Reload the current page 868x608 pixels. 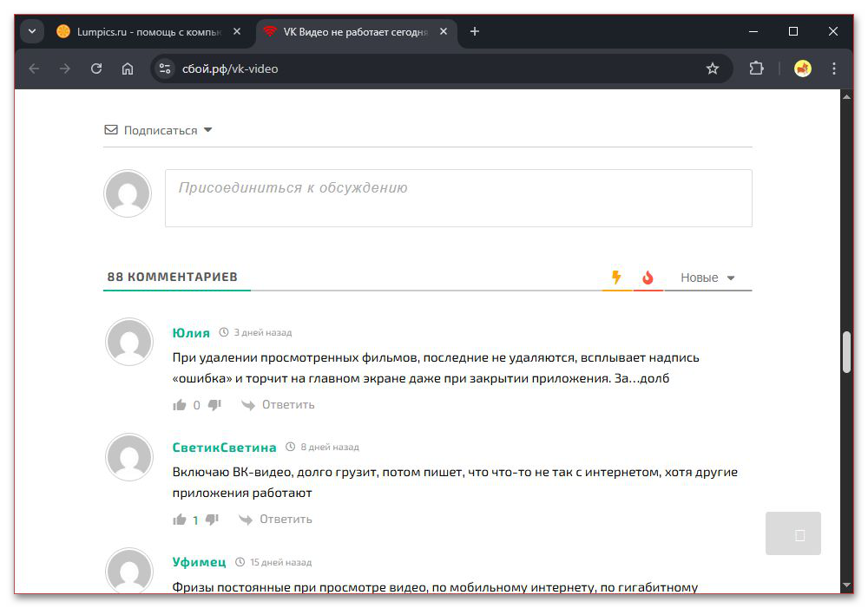pos(96,69)
